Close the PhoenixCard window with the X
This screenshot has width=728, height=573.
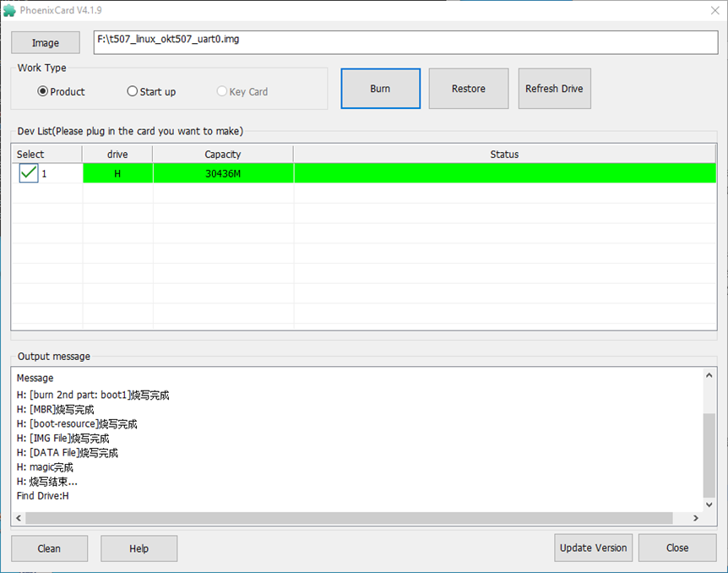click(714, 10)
